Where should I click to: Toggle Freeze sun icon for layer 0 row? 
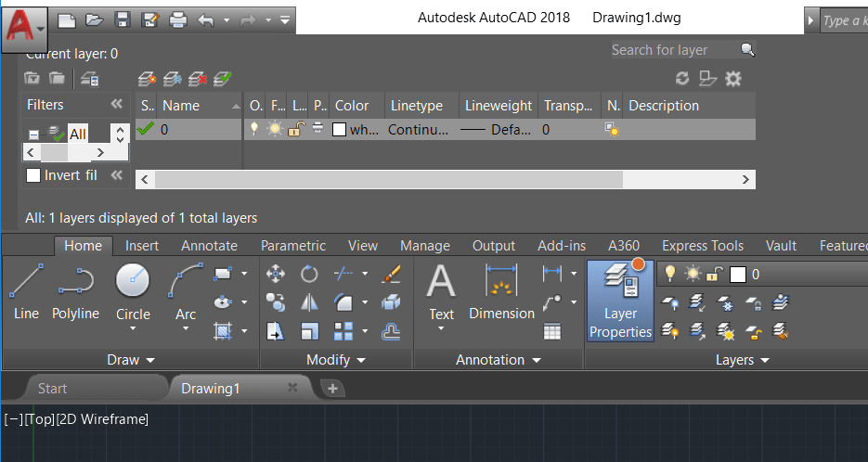pyautogui.click(x=275, y=129)
